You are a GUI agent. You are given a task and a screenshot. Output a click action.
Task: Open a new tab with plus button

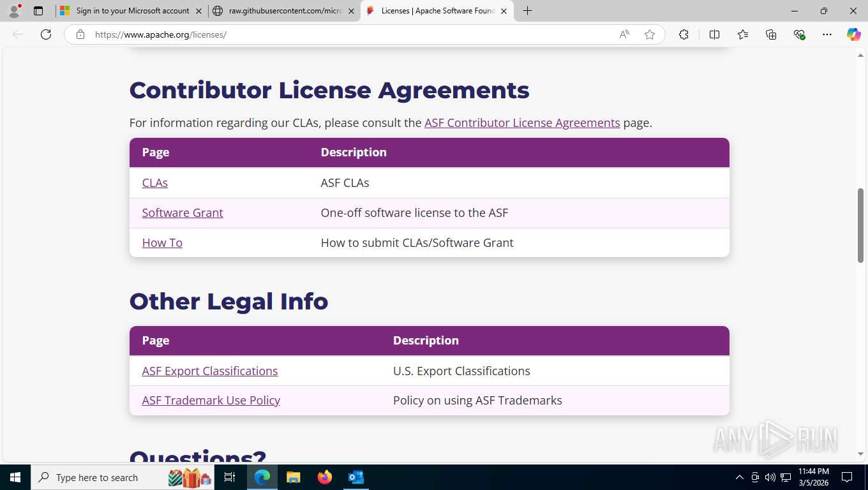527,11
